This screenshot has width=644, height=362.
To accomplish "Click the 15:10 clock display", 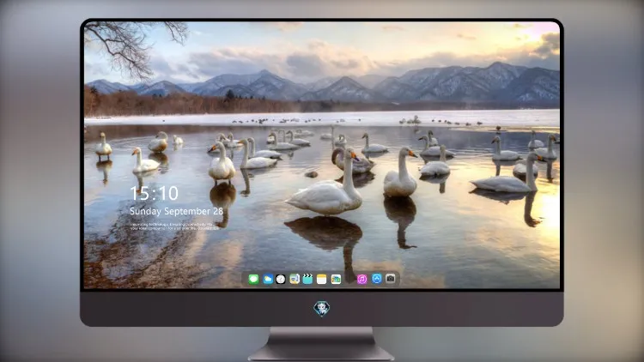I will 154,193.
